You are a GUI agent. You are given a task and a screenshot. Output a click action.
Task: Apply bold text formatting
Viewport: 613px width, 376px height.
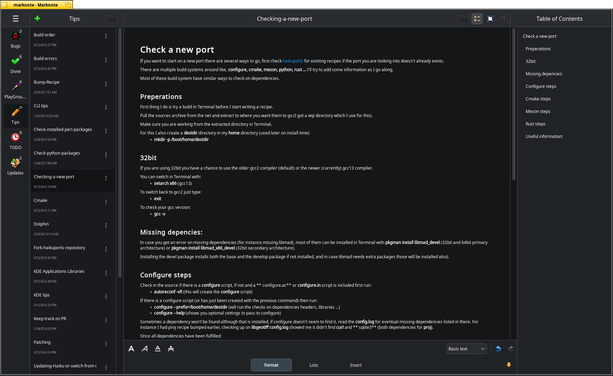[x=131, y=349]
